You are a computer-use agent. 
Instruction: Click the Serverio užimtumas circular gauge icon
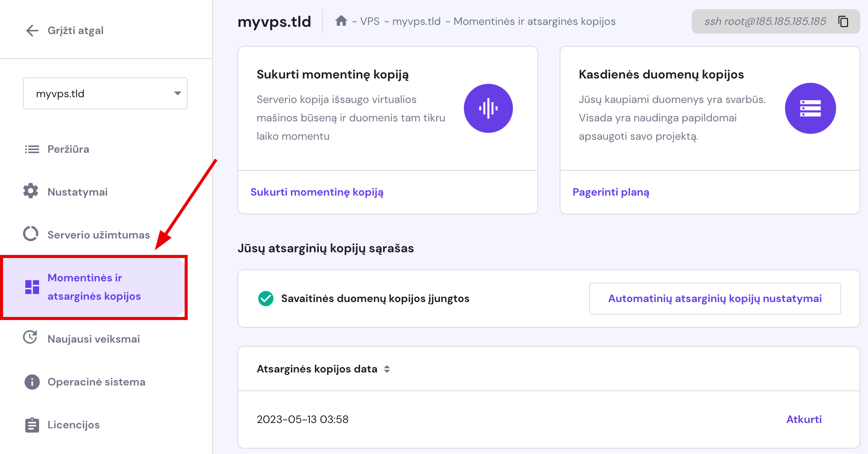[30, 234]
